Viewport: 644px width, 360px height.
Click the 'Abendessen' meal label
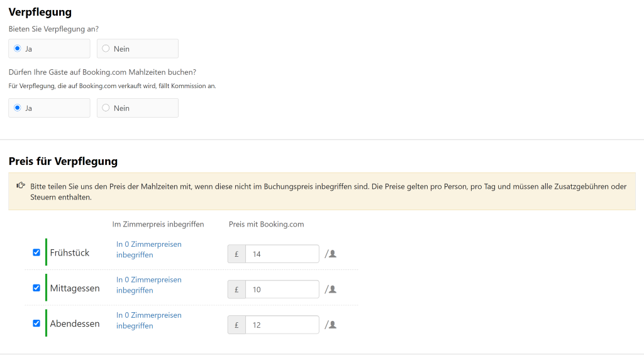coord(75,323)
